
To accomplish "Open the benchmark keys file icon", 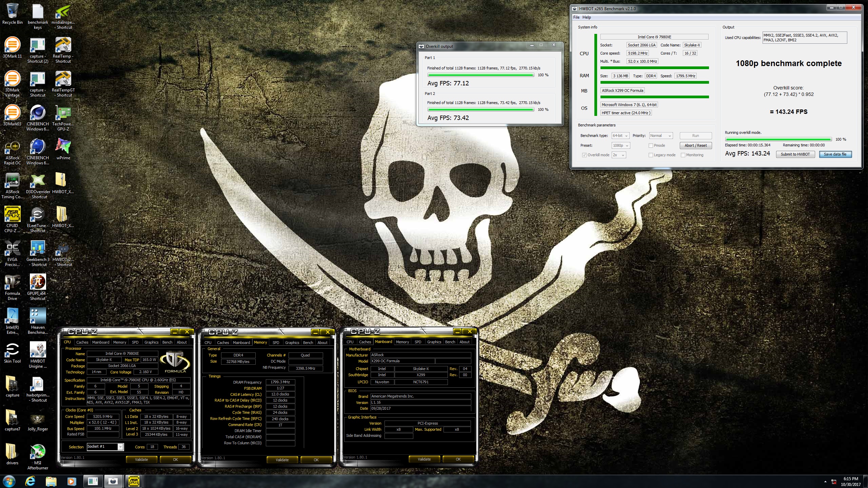I will tap(38, 16).
